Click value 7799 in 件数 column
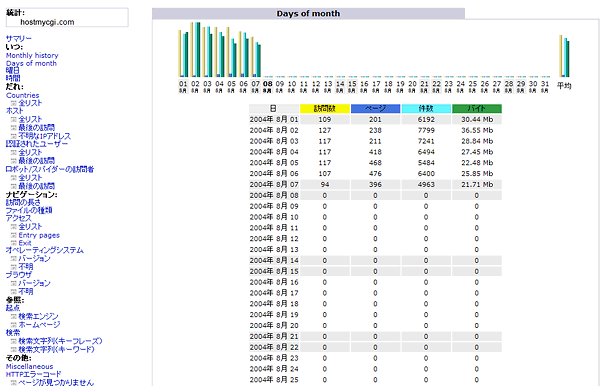Screen dimensions: 600x386 [x=426, y=130]
